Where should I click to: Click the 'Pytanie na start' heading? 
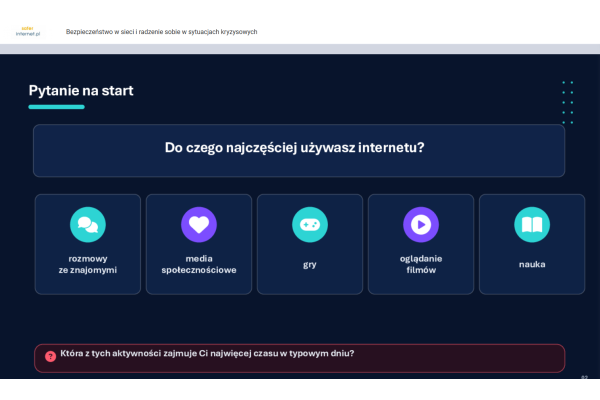coord(81,91)
